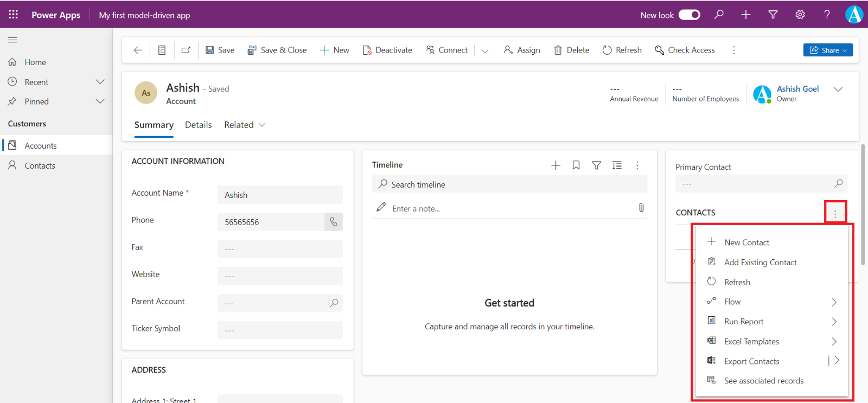Open the settings gear icon
The image size is (868, 403).
click(800, 15)
